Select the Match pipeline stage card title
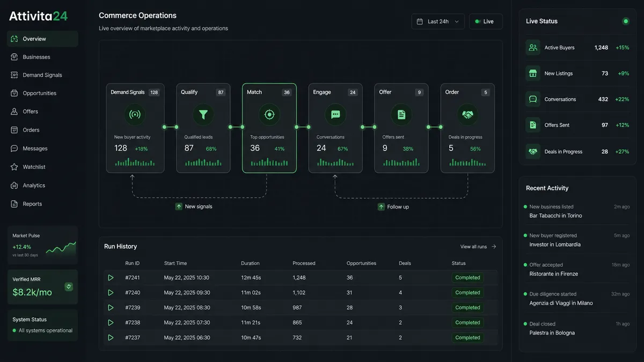 click(x=254, y=92)
